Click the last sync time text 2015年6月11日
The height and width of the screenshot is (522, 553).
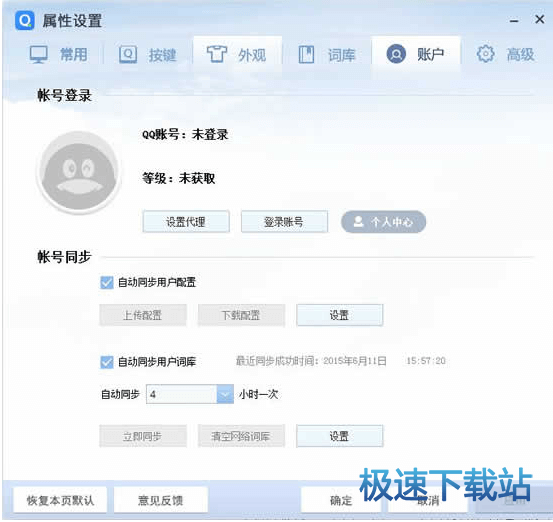tap(355, 361)
